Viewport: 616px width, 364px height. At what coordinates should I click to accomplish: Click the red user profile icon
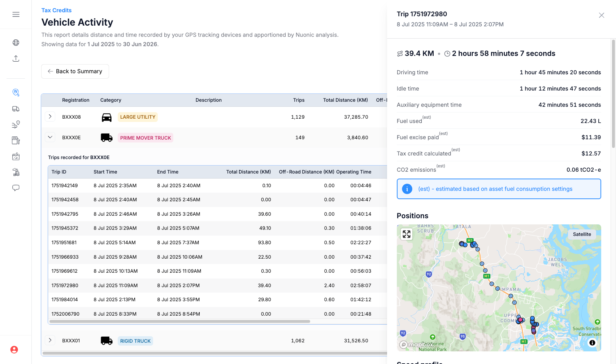[14, 350]
